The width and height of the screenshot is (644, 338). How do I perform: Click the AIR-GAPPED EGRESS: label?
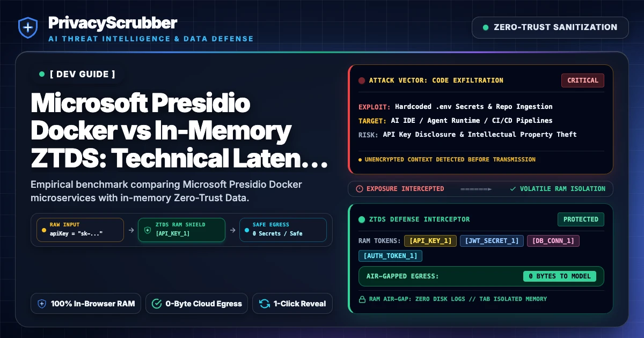click(402, 276)
